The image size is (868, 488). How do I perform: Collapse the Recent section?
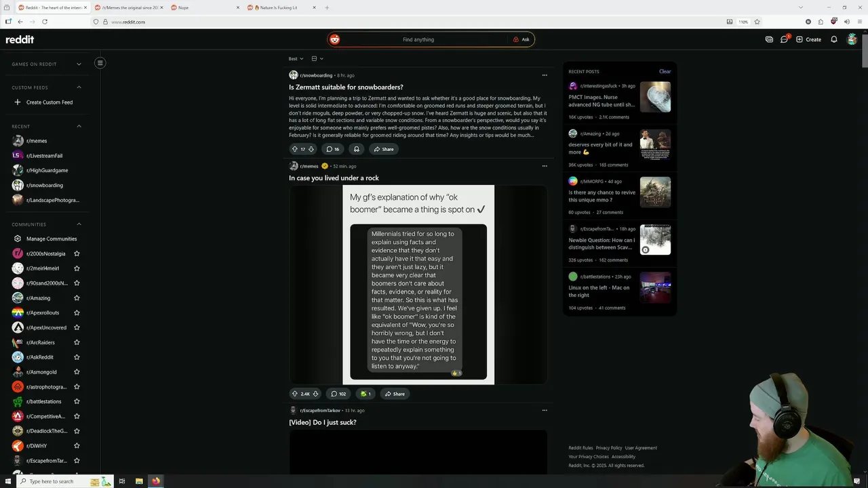[x=79, y=126]
